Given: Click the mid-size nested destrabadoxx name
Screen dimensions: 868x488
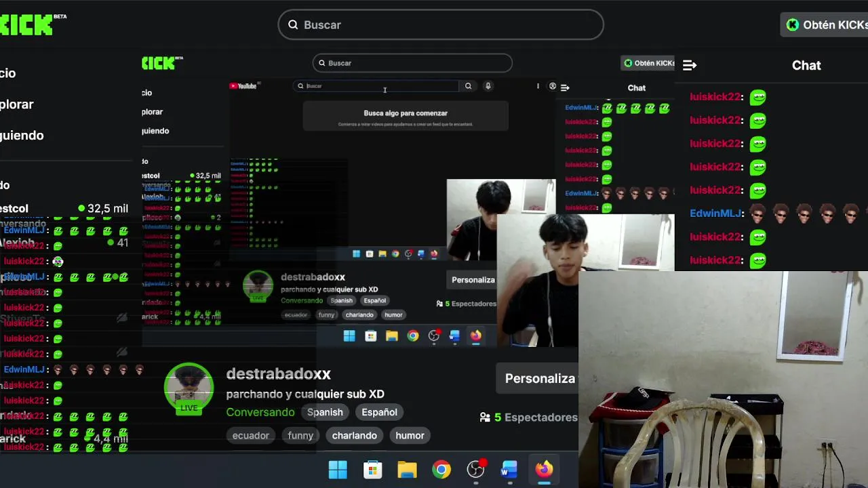Looking at the screenshot, I should [313, 277].
